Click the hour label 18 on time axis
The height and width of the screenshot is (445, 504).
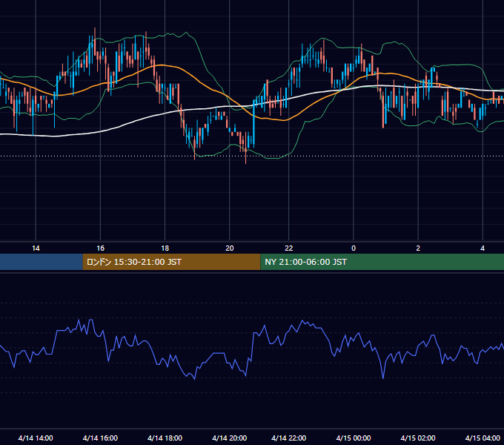tap(165, 248)
